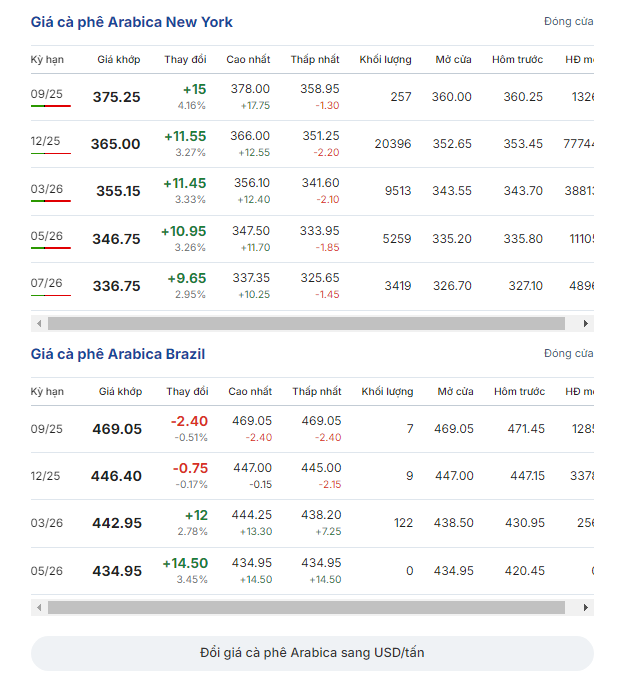633x681 pixels.
Task: Click the 20396 volume value
Action: 393,144
